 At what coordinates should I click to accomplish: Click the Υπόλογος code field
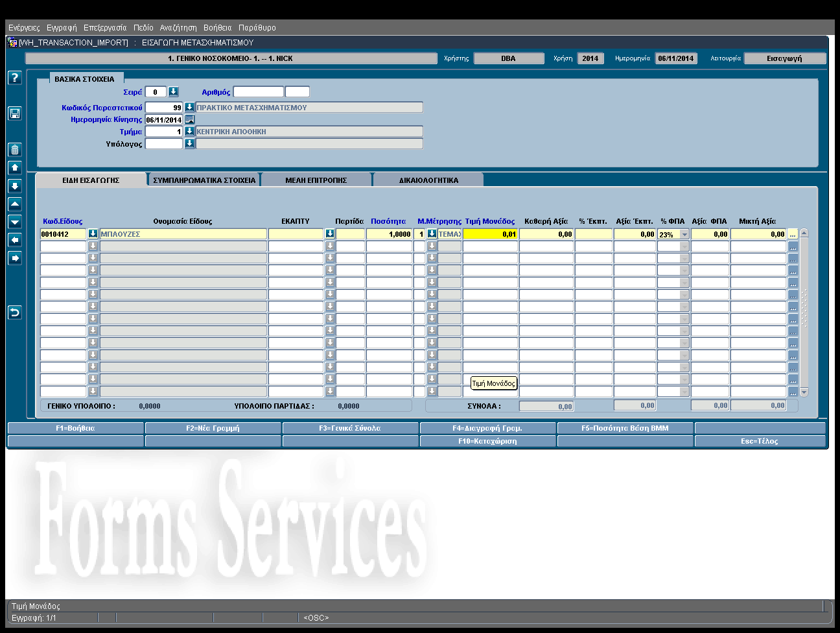[x=164, y=143]
